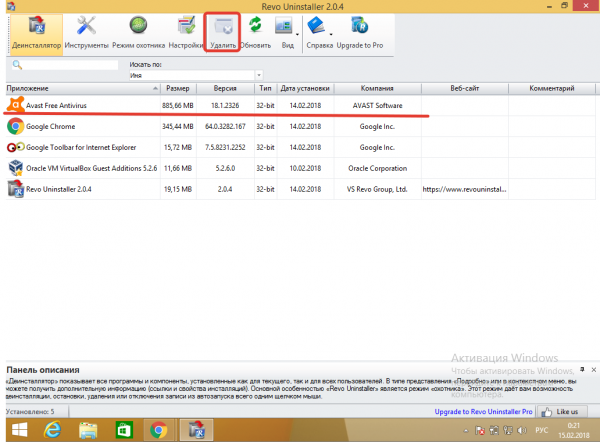The height and width of the screenshot is (442, 600).
Task: Click the Oracle Corporation company cell
Action: (377, 168)
